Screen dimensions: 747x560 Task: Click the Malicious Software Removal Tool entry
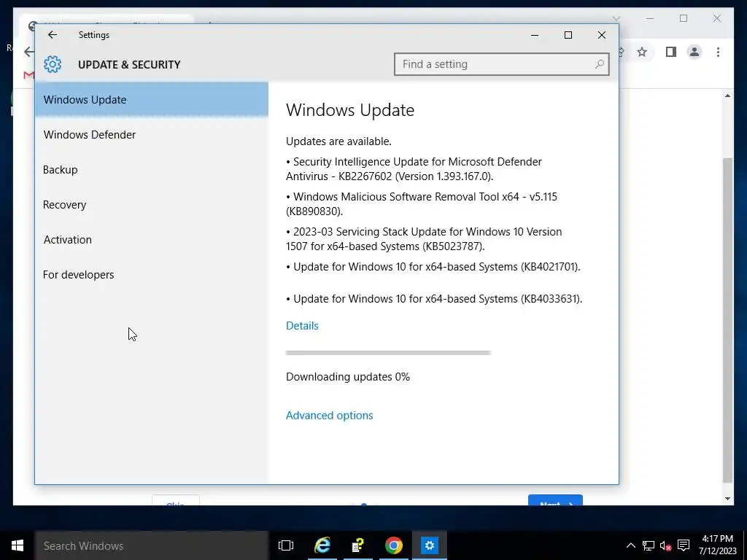[421, 204]
